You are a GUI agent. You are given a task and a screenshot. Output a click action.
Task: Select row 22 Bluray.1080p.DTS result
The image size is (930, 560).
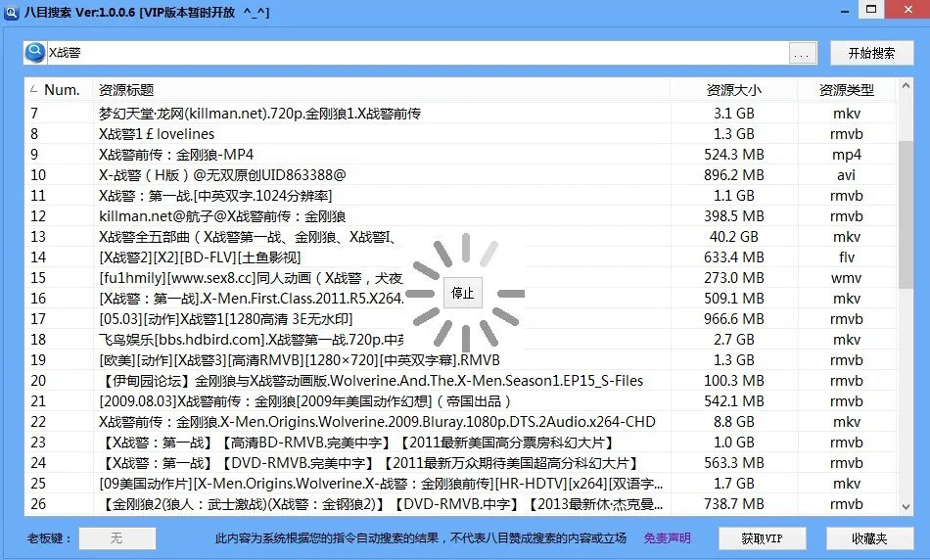[x=460, y=422]
